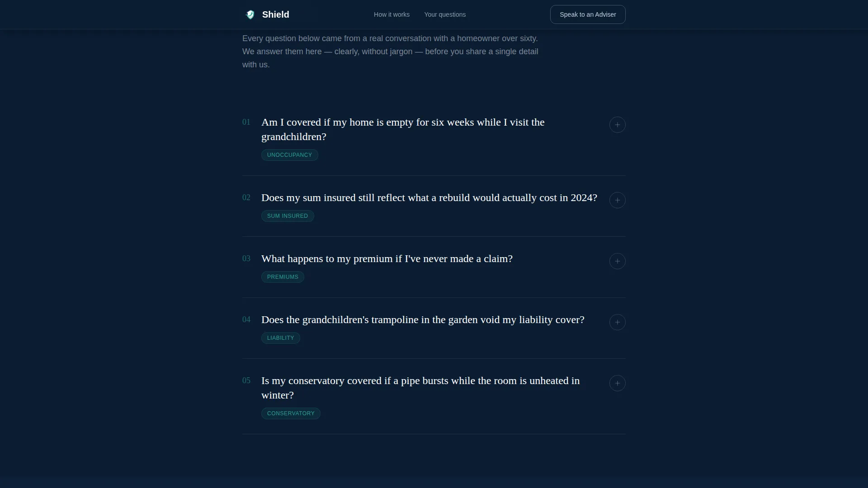This screenshot has height=488, width=868.
Task: Click the Shield logo icon
Action: (250, 14)
